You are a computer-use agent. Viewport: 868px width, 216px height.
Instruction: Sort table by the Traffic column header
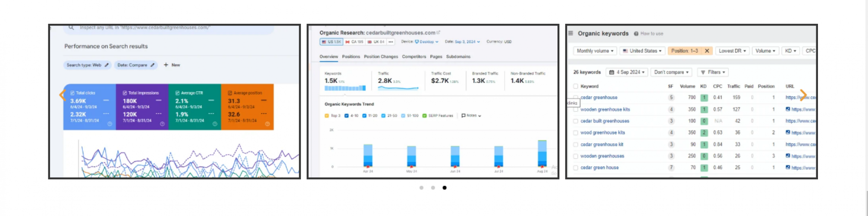(733, 86)
